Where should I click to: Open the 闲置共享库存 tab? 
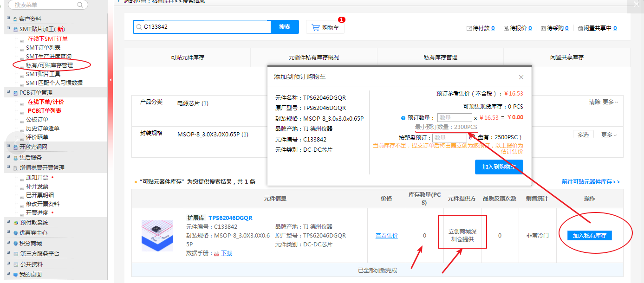pyautogui.click(x=566, y=58)
